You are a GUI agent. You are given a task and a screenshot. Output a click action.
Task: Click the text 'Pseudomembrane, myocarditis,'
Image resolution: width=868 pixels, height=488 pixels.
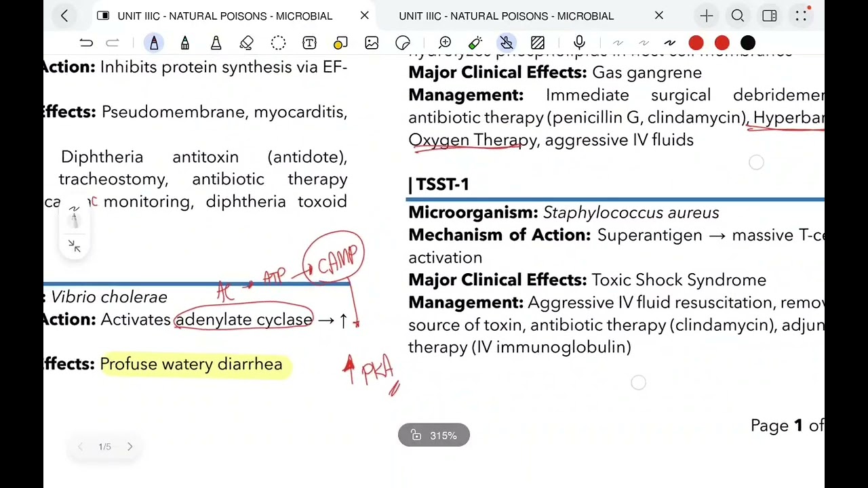224,113
